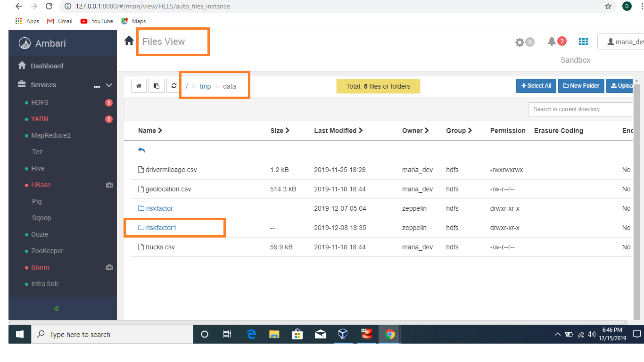Image resolution: width=644 pixels, height=362 pixels.
Task: Click the home icon beside Files View
Action: (x=129, y=41)
